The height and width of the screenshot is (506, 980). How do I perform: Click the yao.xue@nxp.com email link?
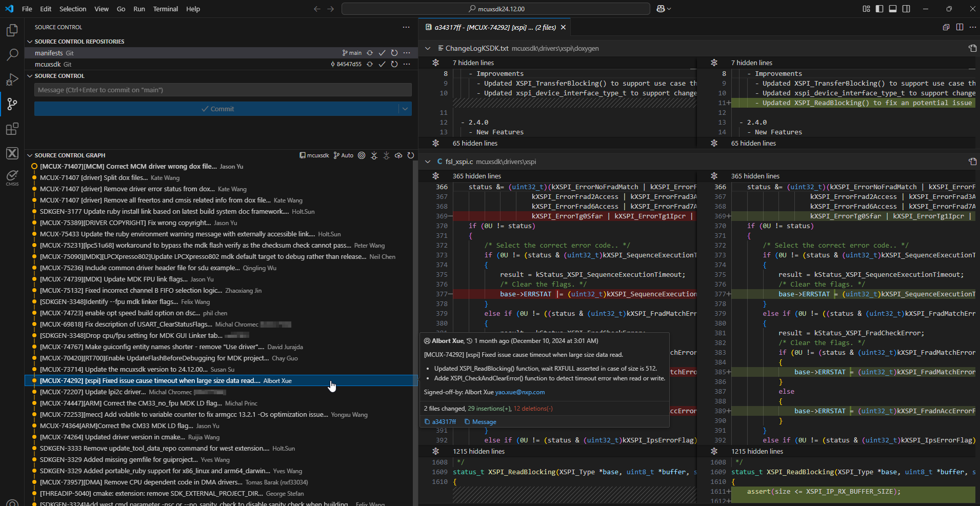[x=520, y=392]
